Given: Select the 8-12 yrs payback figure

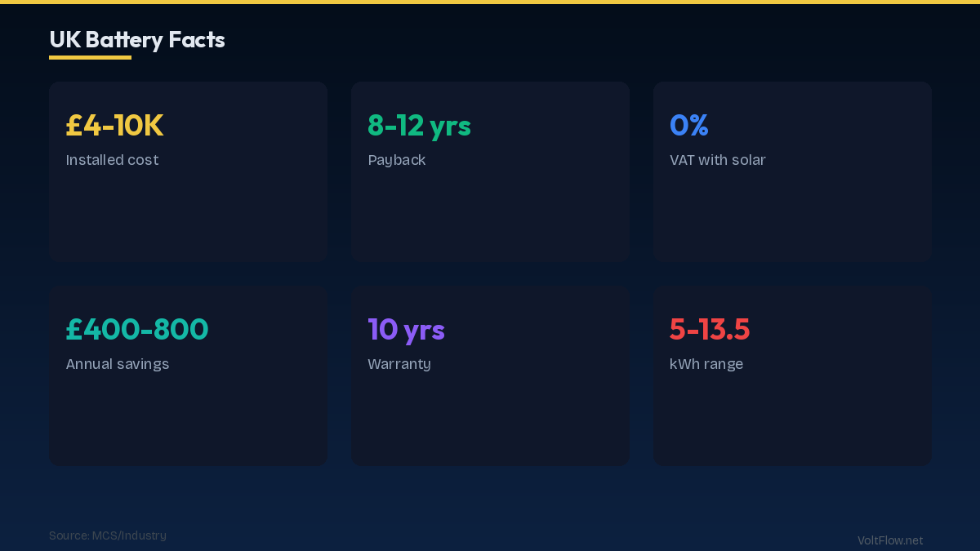Looking at the screenshot, I should [419, 126].
